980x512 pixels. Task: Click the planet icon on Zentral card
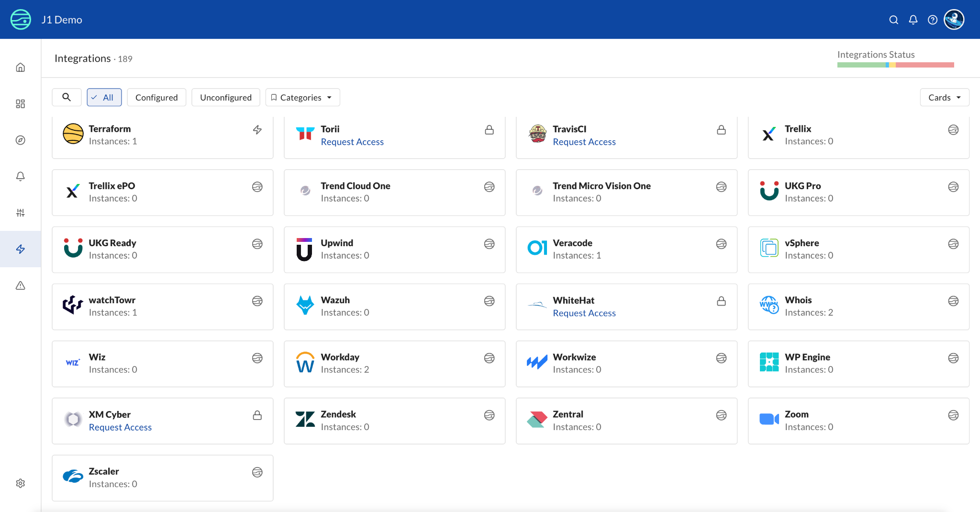tap(721, 415)
